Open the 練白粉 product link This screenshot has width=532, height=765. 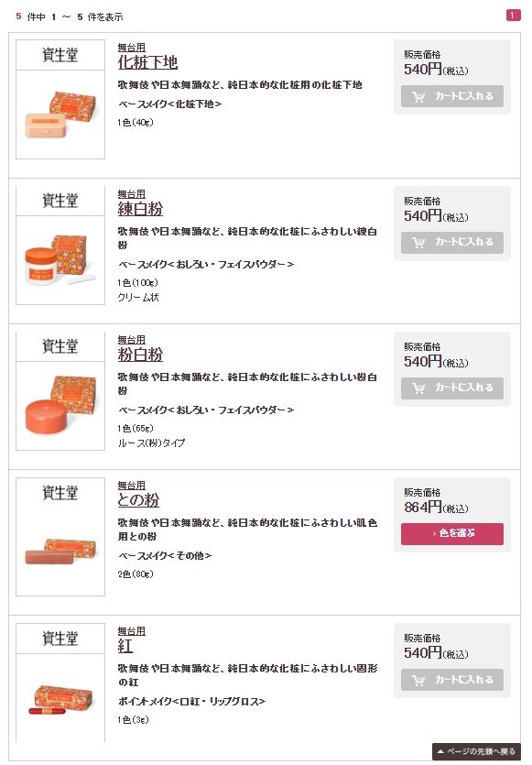click(140, 209)
